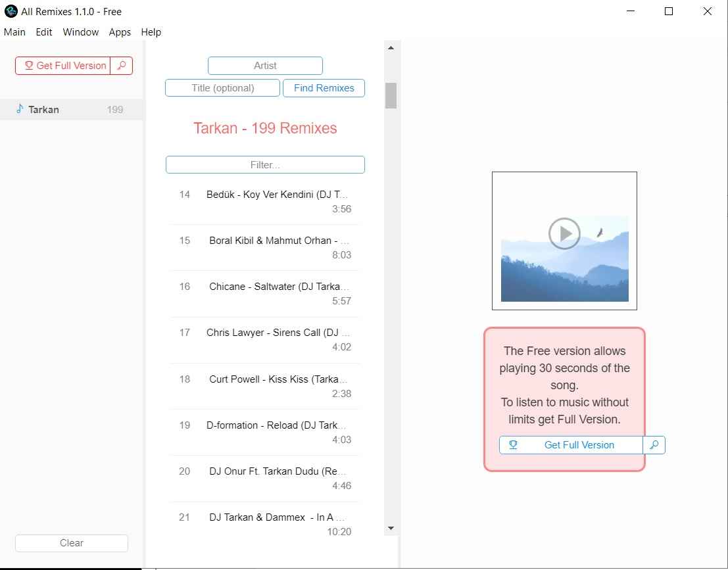This screenshot has width=728, height=570.
Task: Click into the Title (optional) field
Action: [222, 88]
